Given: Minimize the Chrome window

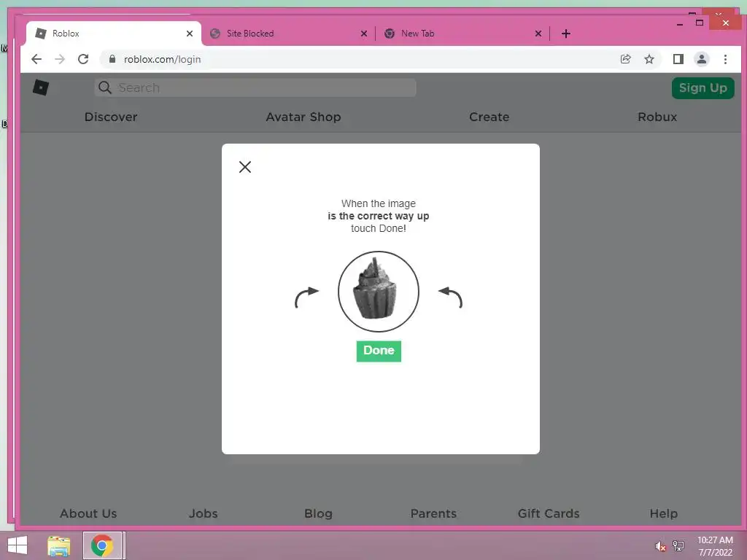Looking at the screenshot, I should [680, 23].
